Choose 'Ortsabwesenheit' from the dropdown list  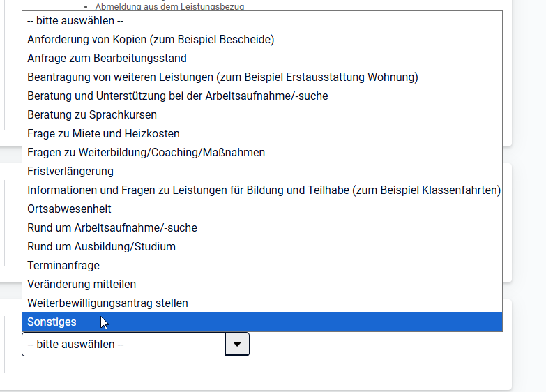[x=69, y=209]
